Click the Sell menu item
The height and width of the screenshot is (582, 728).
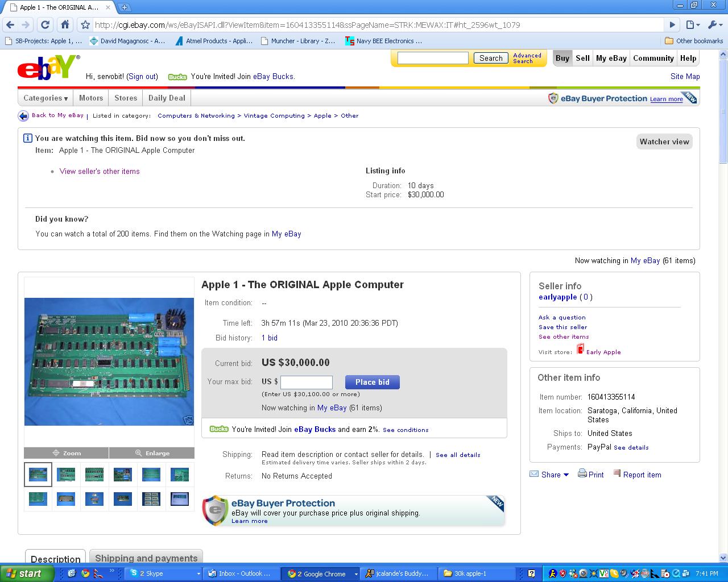click(x=582, y=58)
